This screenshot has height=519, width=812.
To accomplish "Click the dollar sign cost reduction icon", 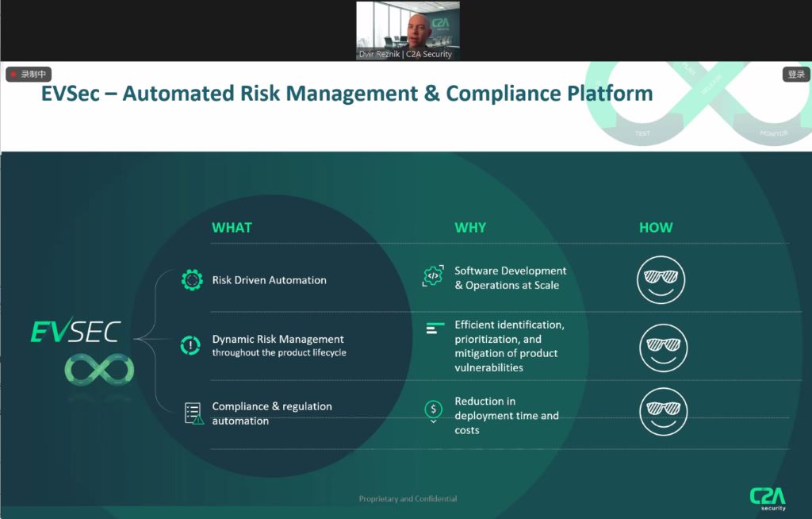I will tap(433, 410).
